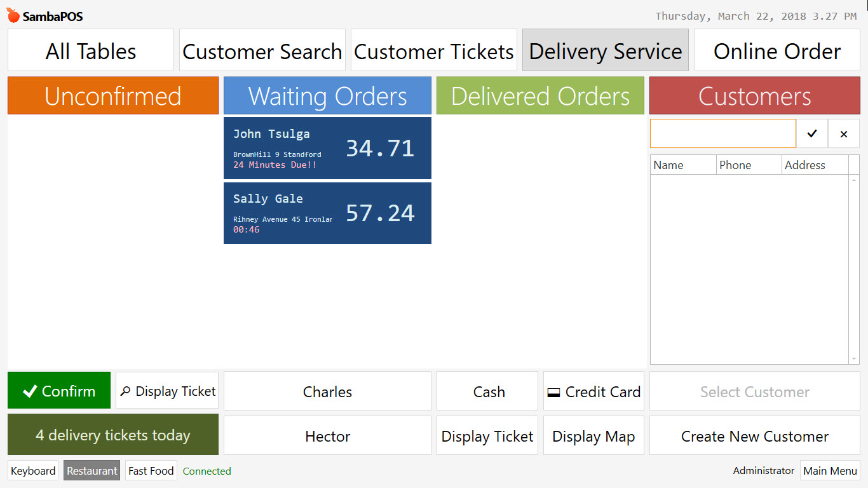Screen dimensions: 868x488
Task: Assign courier Hector to the order
Action: pyautogui.click(x=327, y=436)
